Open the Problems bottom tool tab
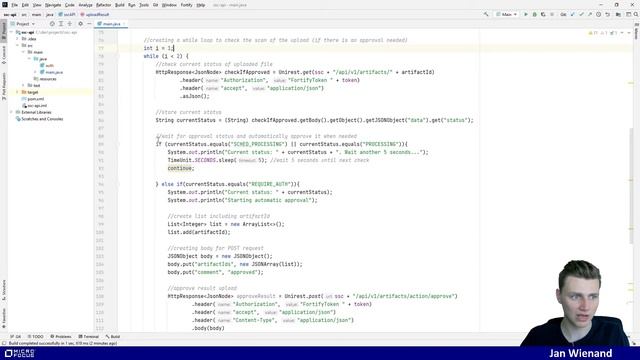Screen dimensions: 640x360 pyautogui.click(x=61, y=337)
